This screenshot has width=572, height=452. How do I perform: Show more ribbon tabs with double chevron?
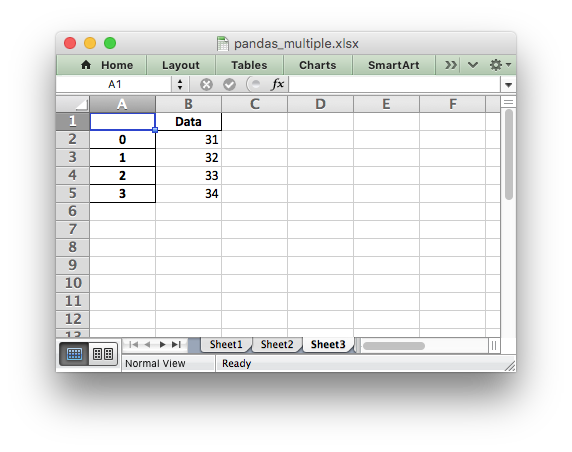click(x=451, y=65)
